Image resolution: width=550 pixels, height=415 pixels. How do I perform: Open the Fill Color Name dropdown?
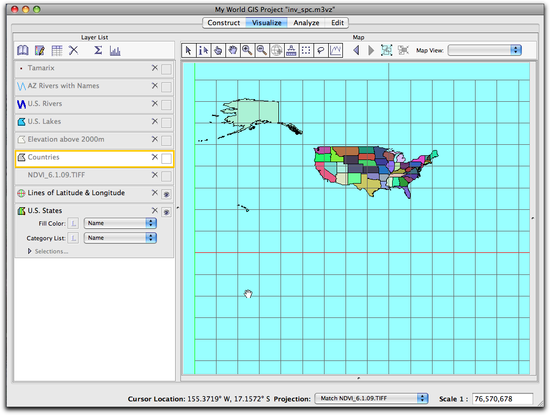click(x=120, y=223)
